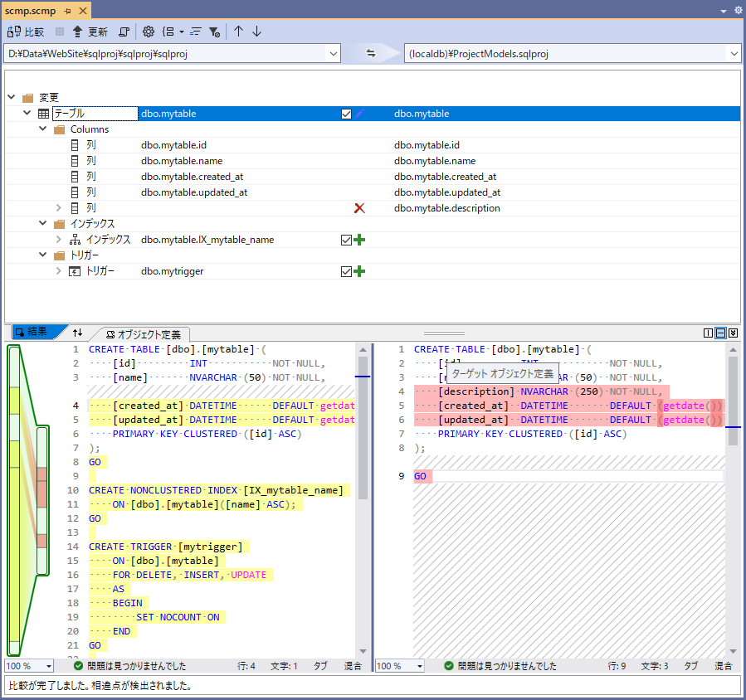The width and height of the screenshot is (746, 700).
Task: Open schema compare options via gear icon
Action: (x=147, y=31)
